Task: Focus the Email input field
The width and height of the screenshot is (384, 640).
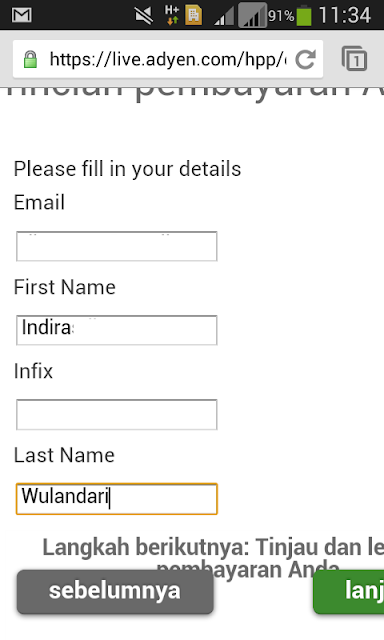Action: click(x=117, y=246)
